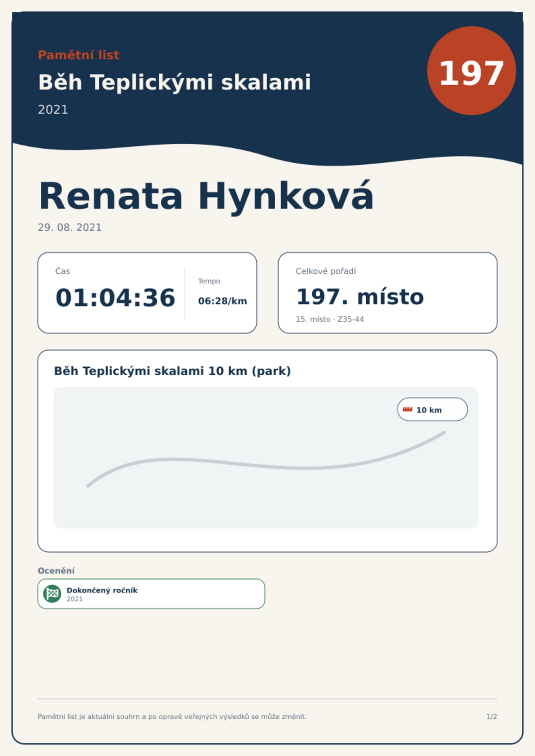This screenshot has width=535, height=756.
Task: Open the Dokončený ročník 2021 award badge
Action: (x=151, y=594)
